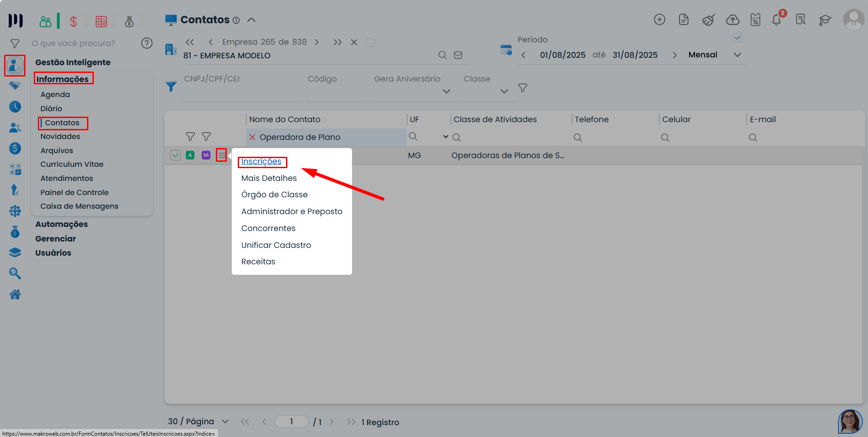Click the row hamburger menu icon
Viewport: 868px width, 437px height.
pyautogui.click(x=221, y=155)
